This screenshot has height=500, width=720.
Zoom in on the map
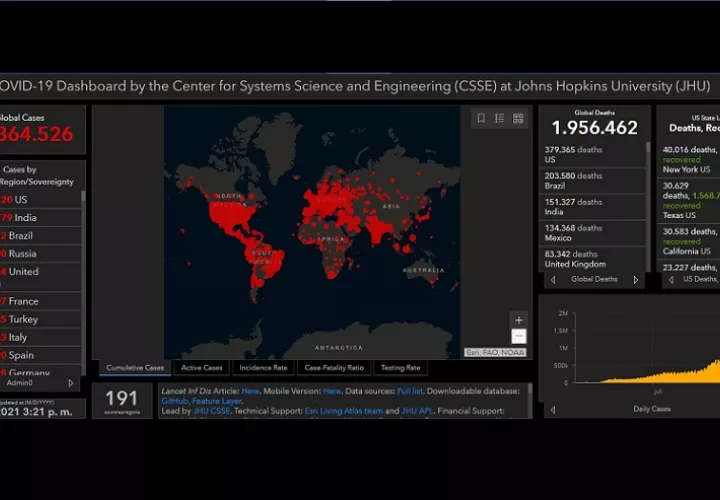click(518, 320)
